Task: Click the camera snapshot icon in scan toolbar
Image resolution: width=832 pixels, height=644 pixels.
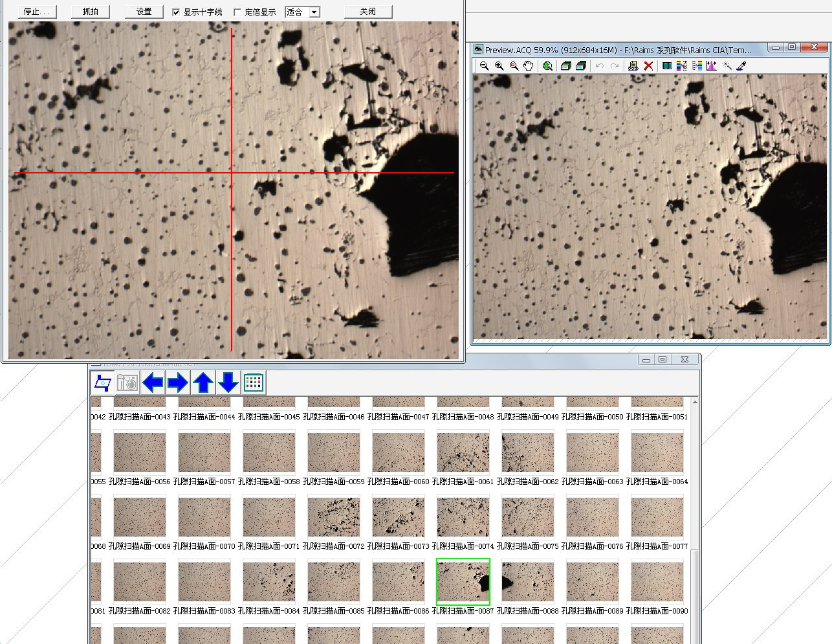Action: click(x=127, y=383)
